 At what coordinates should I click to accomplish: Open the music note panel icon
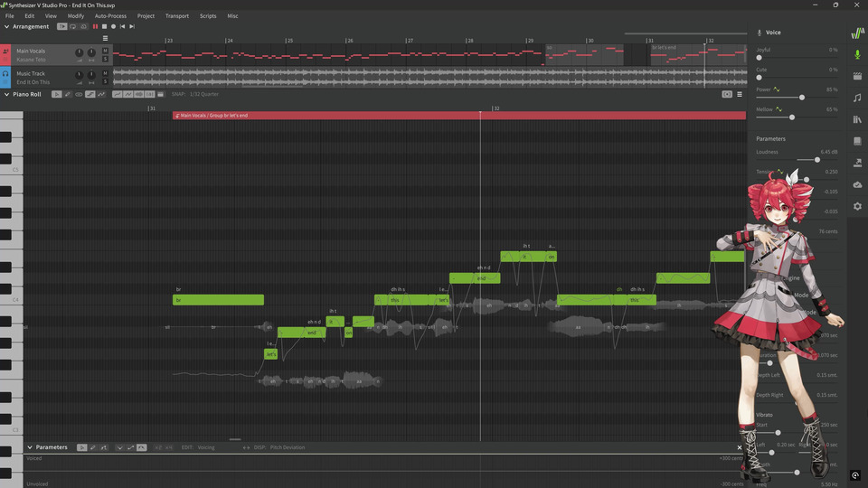[857, 98]
